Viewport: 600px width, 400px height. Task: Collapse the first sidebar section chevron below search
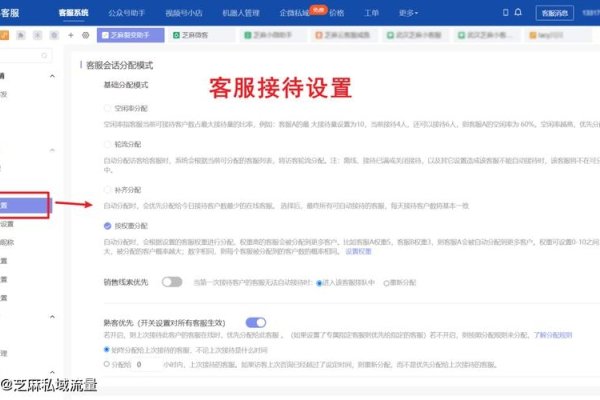click(x=52, y=76)
